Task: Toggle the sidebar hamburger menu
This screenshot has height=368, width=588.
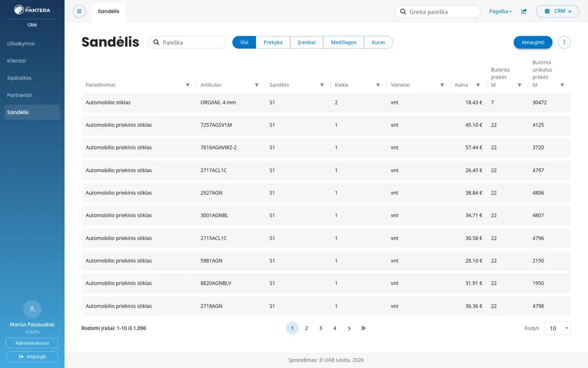Action: coord(79,11)
